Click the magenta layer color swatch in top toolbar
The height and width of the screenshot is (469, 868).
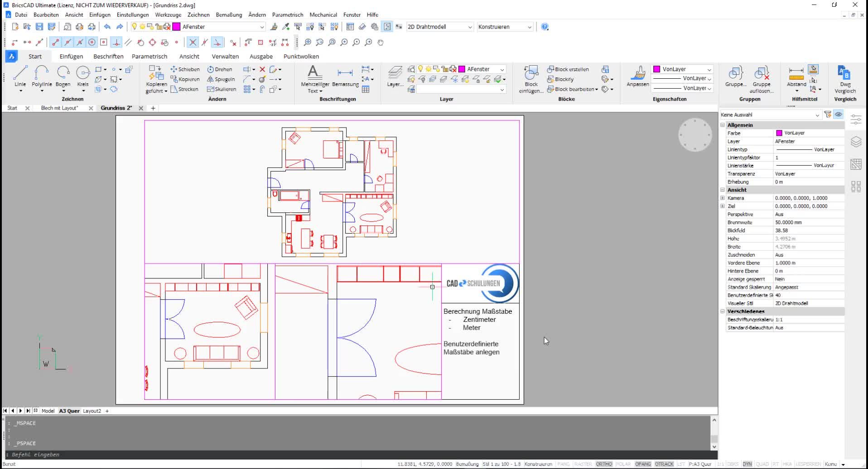click(x=177, y=27)
